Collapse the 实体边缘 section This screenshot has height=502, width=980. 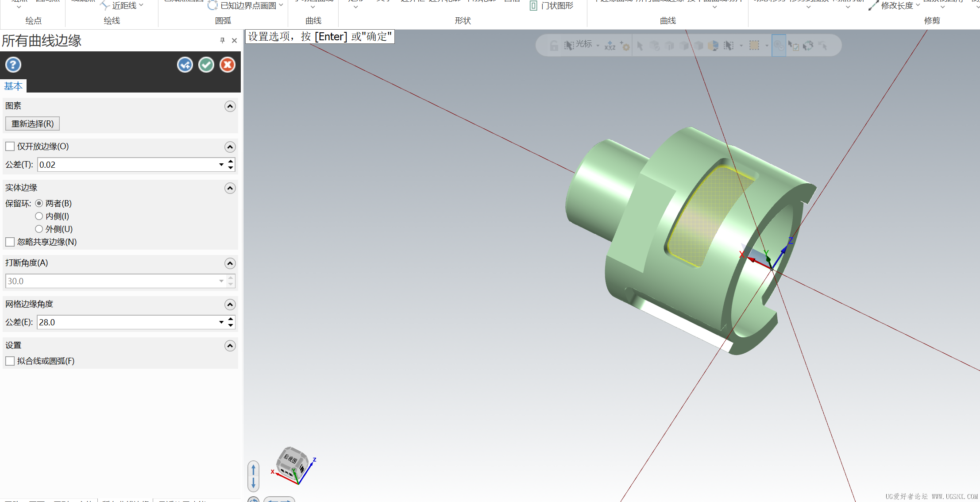[230, 188]
